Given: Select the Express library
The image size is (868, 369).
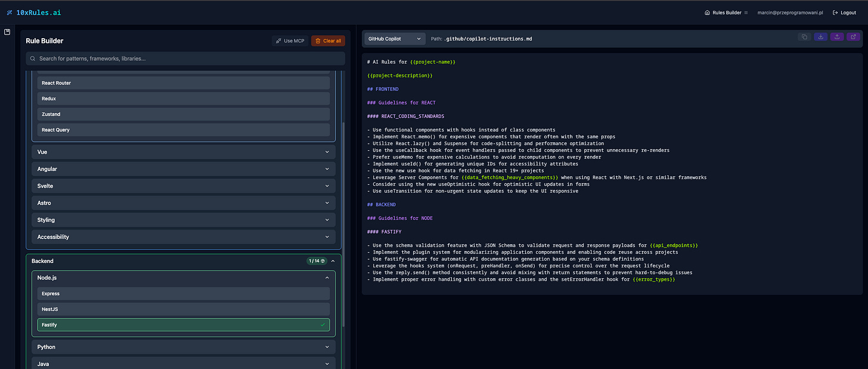Looking at the screenshot, I should 184,293.
